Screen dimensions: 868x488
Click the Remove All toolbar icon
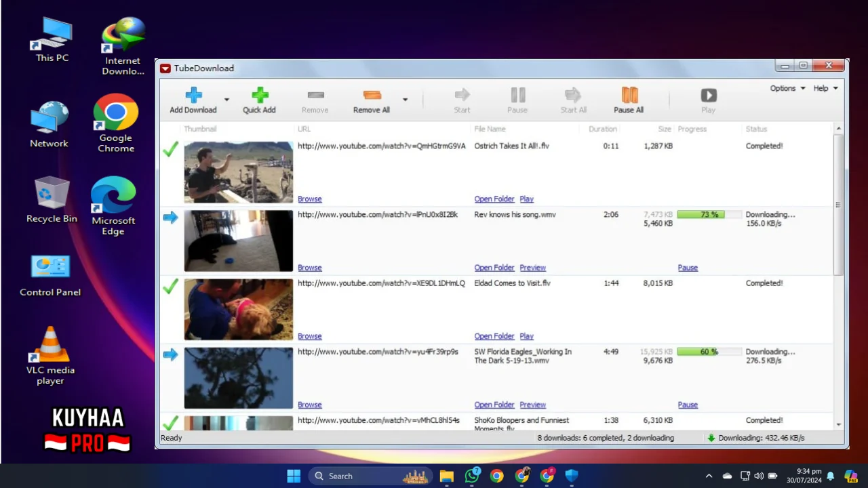click(x=372, y=95)
